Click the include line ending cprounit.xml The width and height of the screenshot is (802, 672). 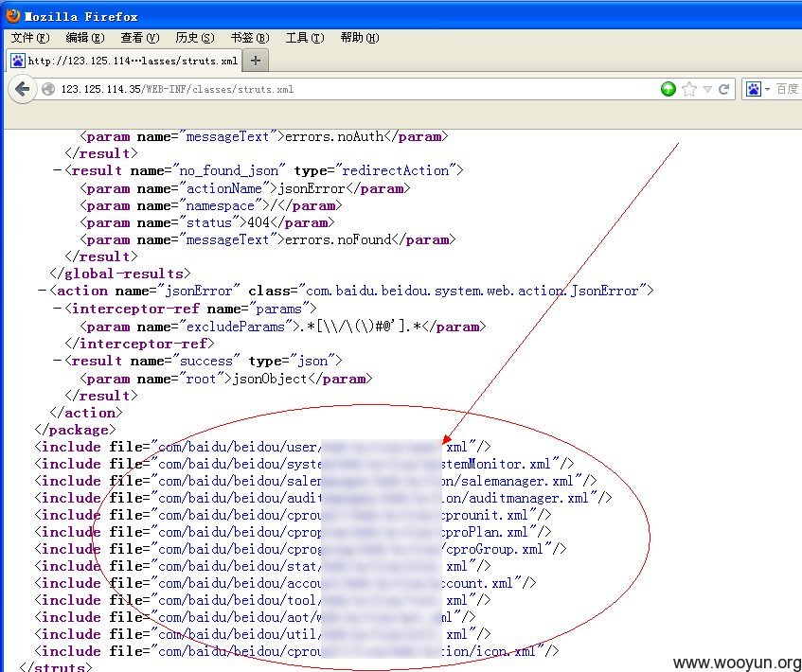pos(293,515)
